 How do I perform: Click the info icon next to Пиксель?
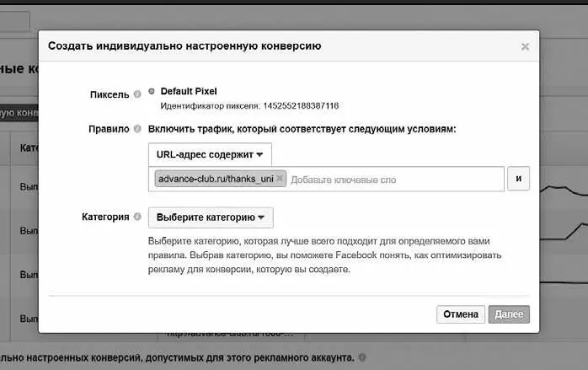pos(137,94)
